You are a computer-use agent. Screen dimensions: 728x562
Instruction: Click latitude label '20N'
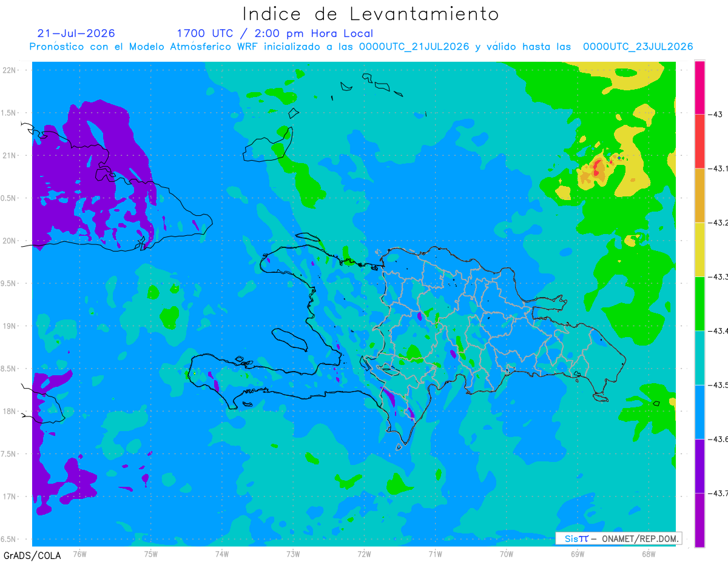click(10, 241)
